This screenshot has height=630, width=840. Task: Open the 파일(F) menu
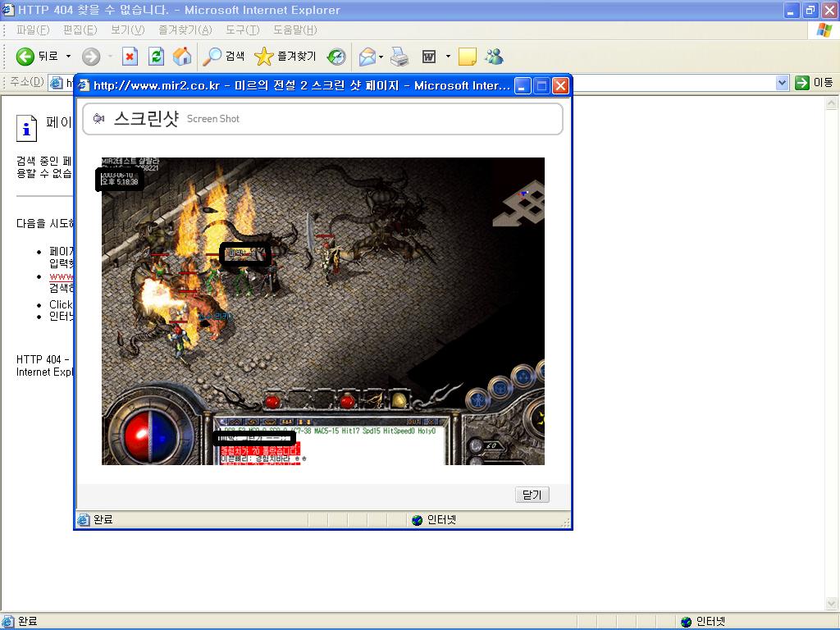(x=33, y=30)
